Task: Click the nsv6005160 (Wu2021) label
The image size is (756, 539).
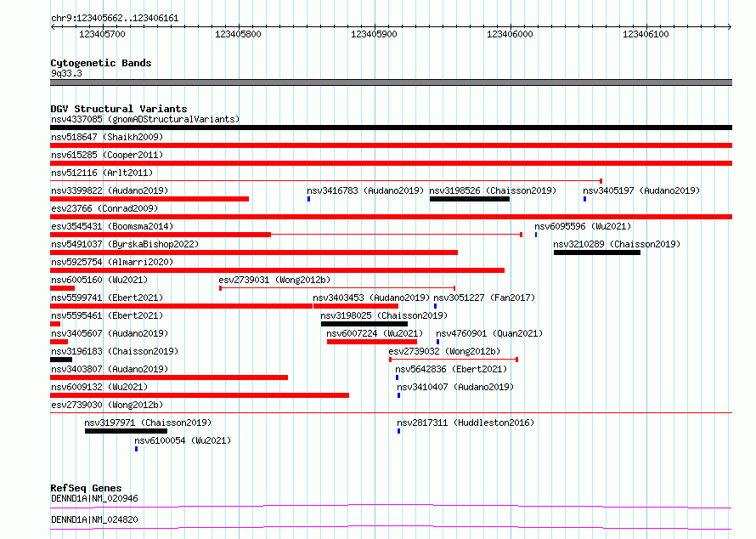Action: coord(99,280)
